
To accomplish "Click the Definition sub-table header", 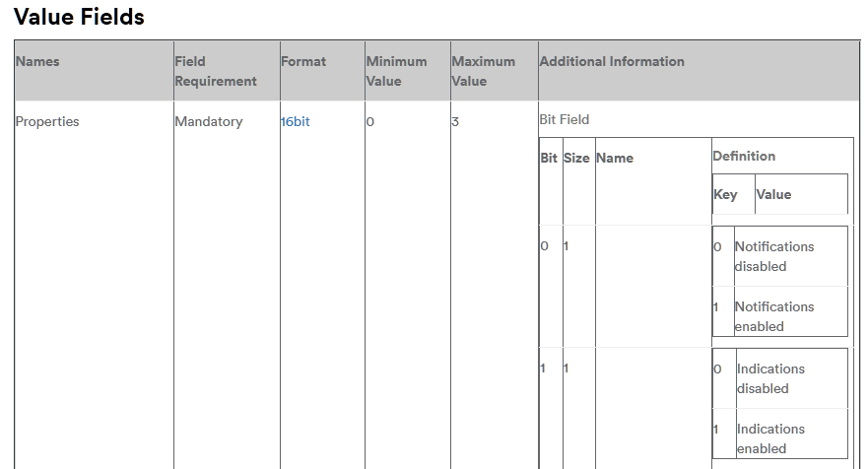I will click(744, 156).
